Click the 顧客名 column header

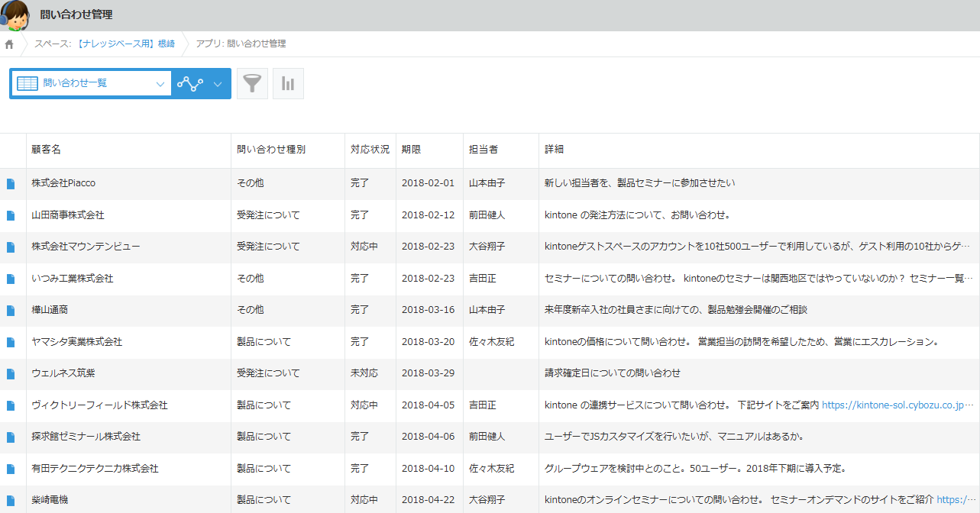click(47, 150)
